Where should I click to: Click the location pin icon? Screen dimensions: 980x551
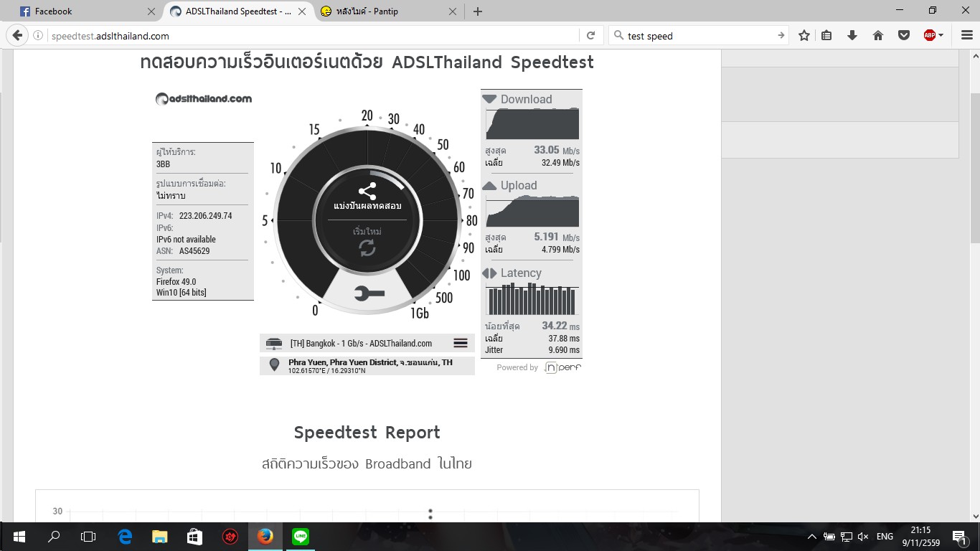click(274, 365)
